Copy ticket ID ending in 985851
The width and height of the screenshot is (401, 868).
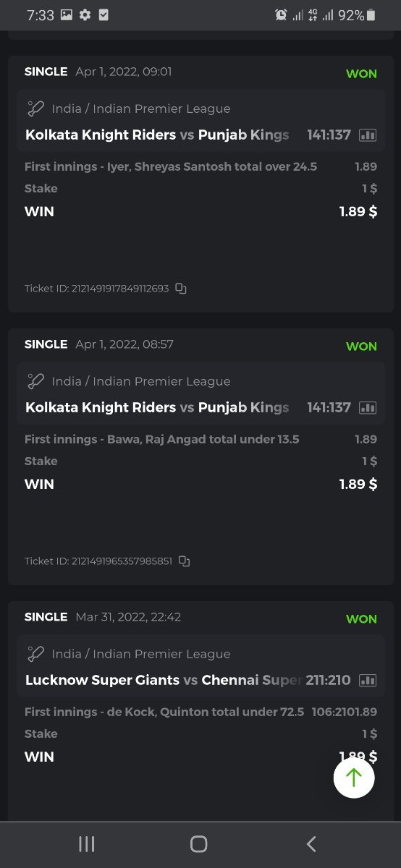(185, 561)
